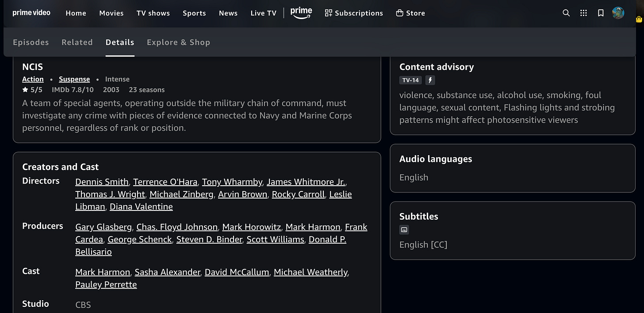Screen dimensions: 644x313
Task: Click the TV-14 rating badge
Action: coord(410,80)
